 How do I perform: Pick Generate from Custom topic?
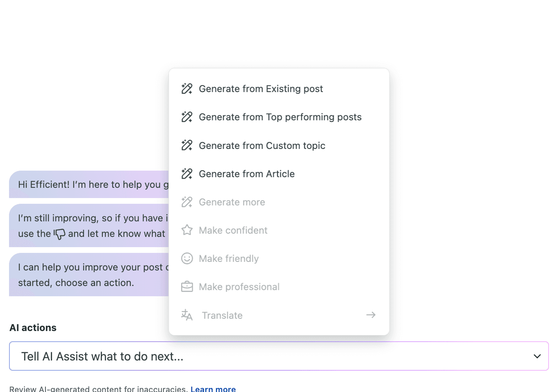279,145
